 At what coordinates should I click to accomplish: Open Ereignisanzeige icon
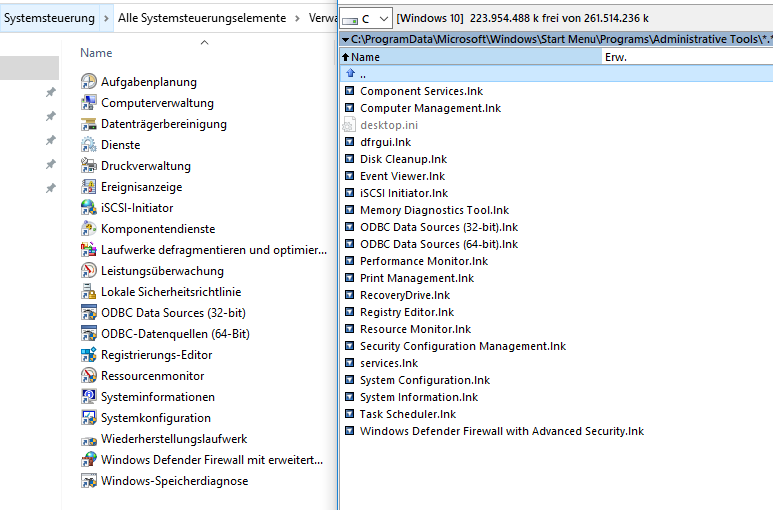click(x=89, y=187)
